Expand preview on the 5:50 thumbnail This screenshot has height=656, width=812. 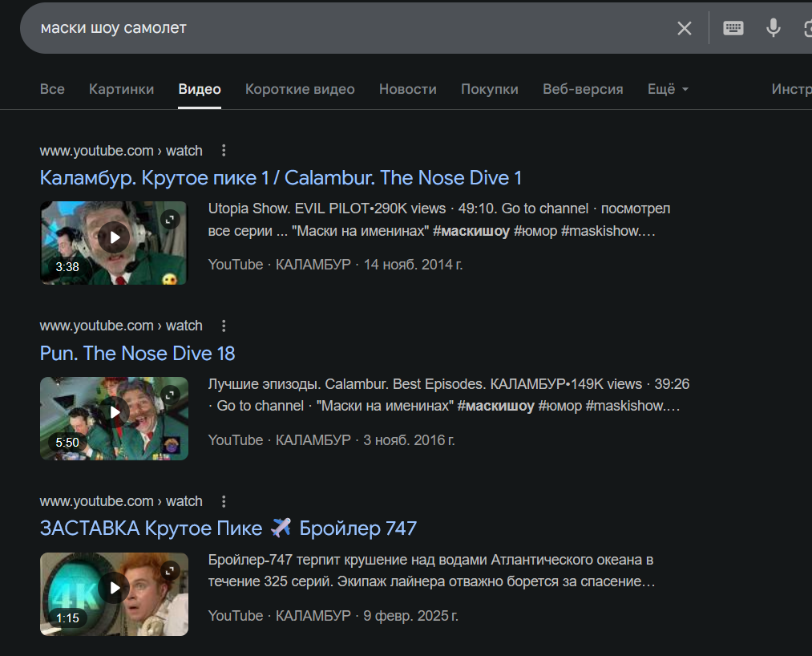pos(170,395)
